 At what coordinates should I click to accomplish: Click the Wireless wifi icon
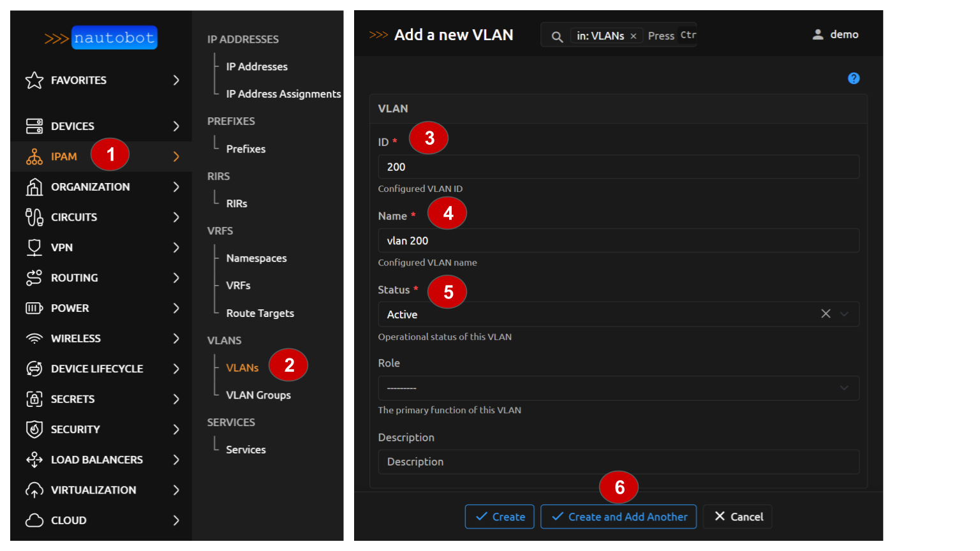click(34, 339)
